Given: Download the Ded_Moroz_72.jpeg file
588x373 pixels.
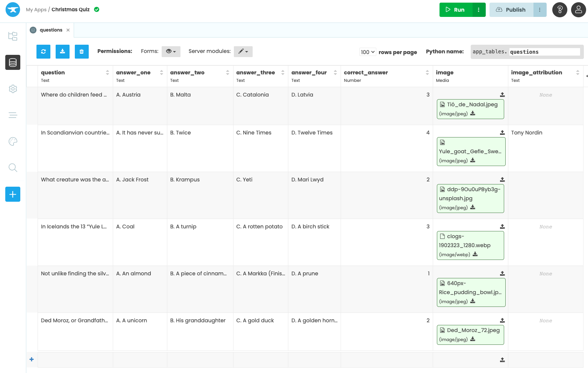Looking at the screenshot, I should pos(473,339).
